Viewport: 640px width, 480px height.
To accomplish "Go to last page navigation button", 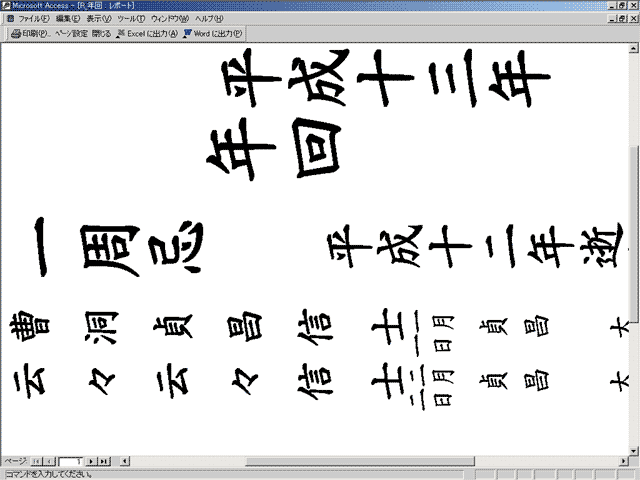I will (x=104, y=461).
